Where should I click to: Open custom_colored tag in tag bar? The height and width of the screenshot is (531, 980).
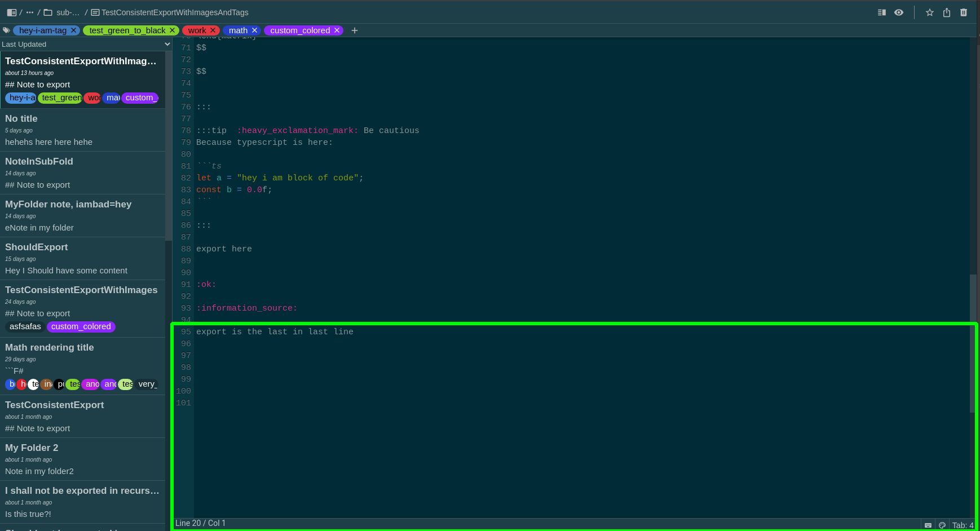coord(300,30)
